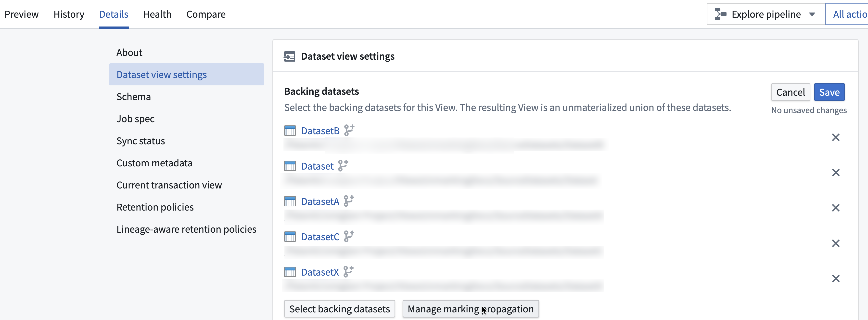The width and height of the screenshot is (868, 320).
Task: Click the branch icon next to DatasetC
Action: pos(349,236)
